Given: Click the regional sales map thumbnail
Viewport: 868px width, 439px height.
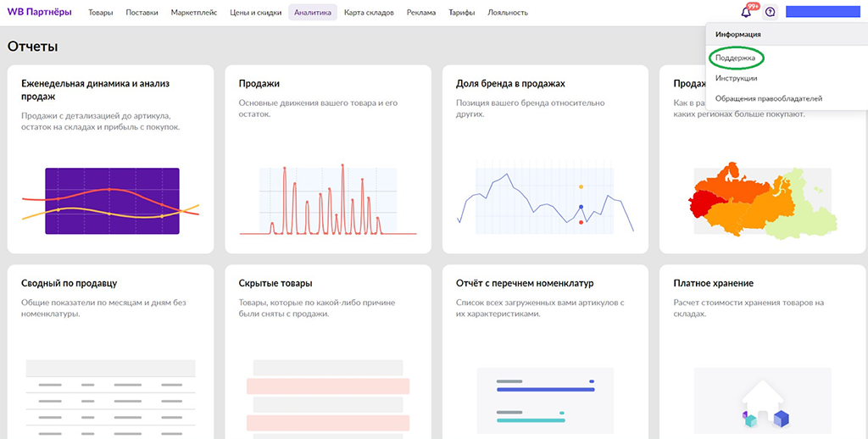Looking at the screenshot, I should pyautogui.click(x=763, y=201).
